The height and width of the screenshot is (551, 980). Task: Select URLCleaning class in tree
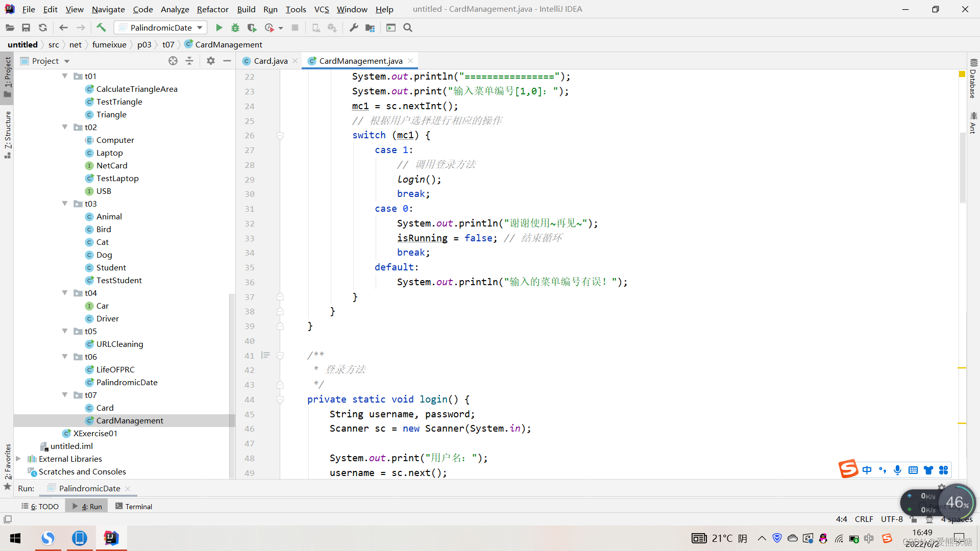[x=119, y=344]
